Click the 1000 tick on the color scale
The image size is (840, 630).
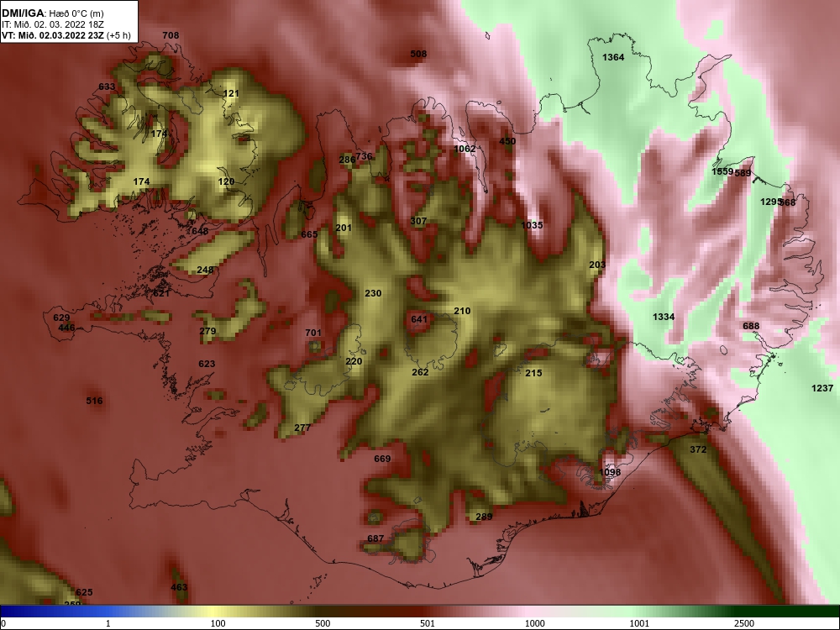pyautogui.click(x=535, y=623)
